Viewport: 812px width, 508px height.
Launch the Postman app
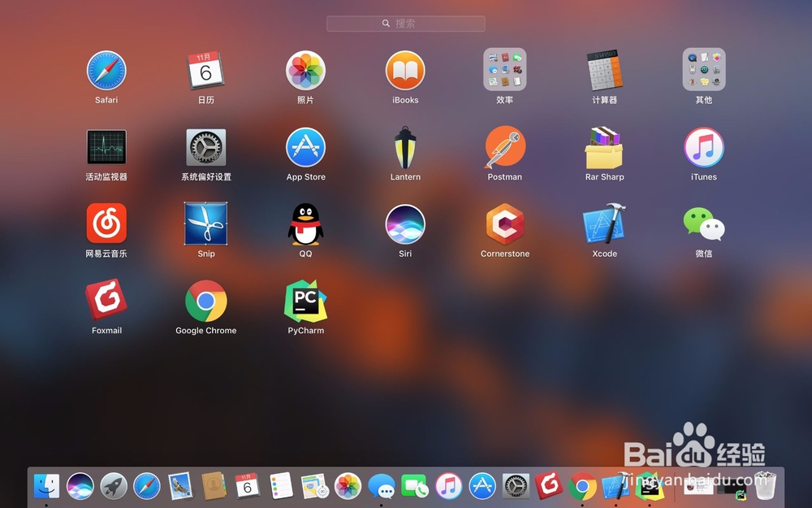tap(505, 147)
